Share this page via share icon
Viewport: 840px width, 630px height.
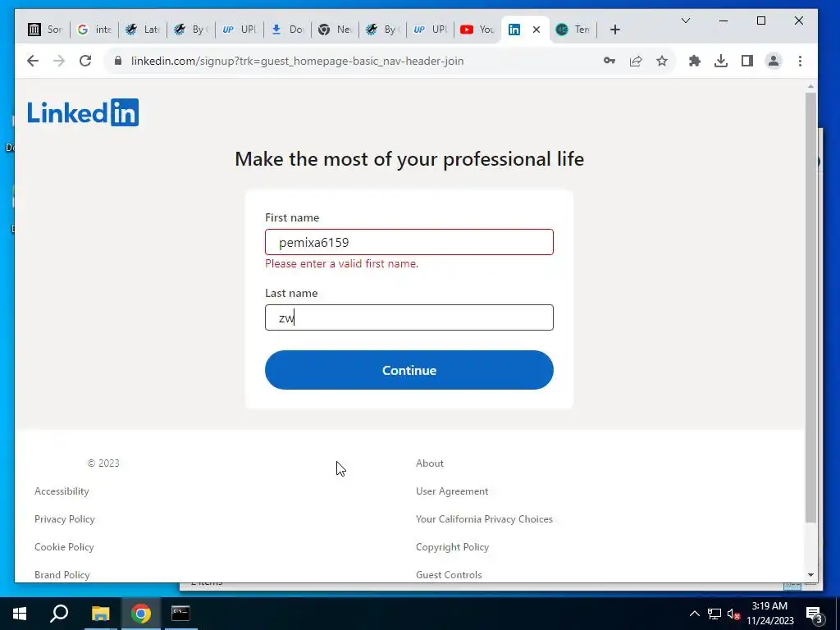point(636,61)
